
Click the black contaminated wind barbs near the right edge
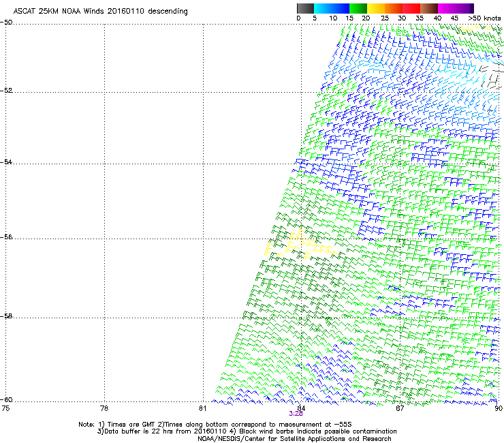click(x=491, y=76)
